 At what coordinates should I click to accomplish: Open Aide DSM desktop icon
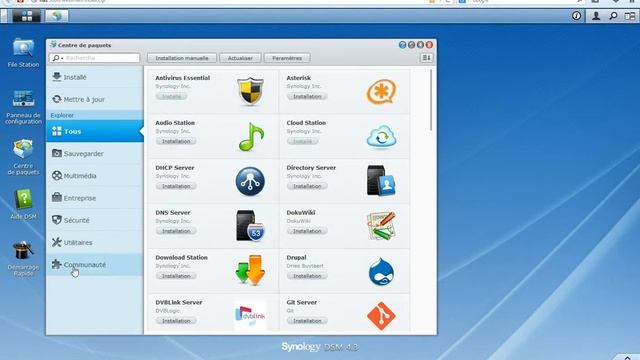(x=23, y=204)
